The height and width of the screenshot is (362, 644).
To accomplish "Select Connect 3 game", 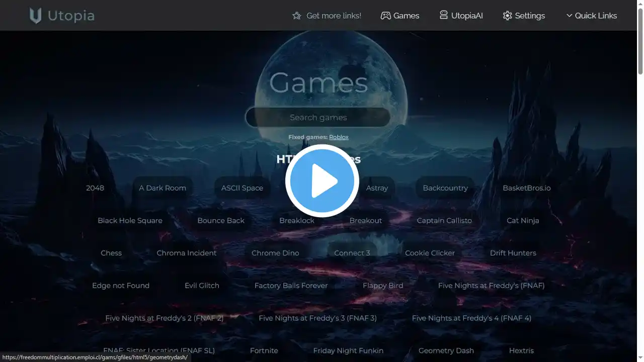I will click(x=352, y=253).
